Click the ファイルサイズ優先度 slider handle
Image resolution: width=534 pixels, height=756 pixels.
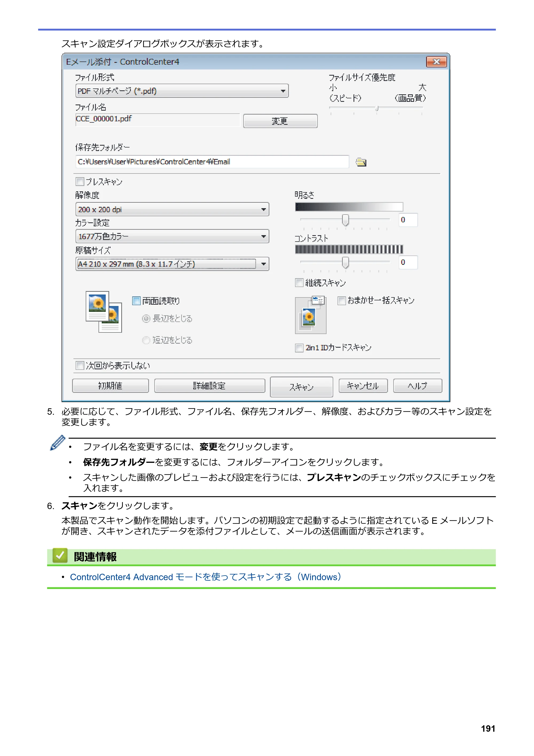377,108
